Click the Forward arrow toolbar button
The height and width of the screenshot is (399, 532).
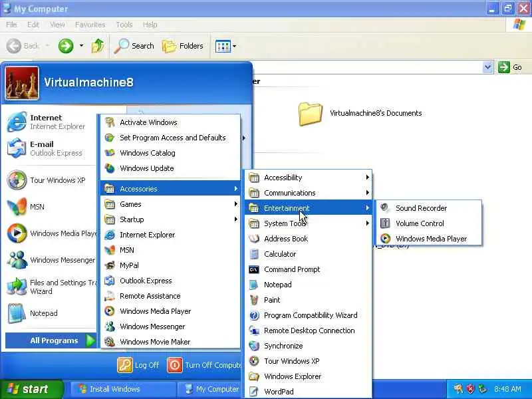pyautogui.click(x=66, y=46)
